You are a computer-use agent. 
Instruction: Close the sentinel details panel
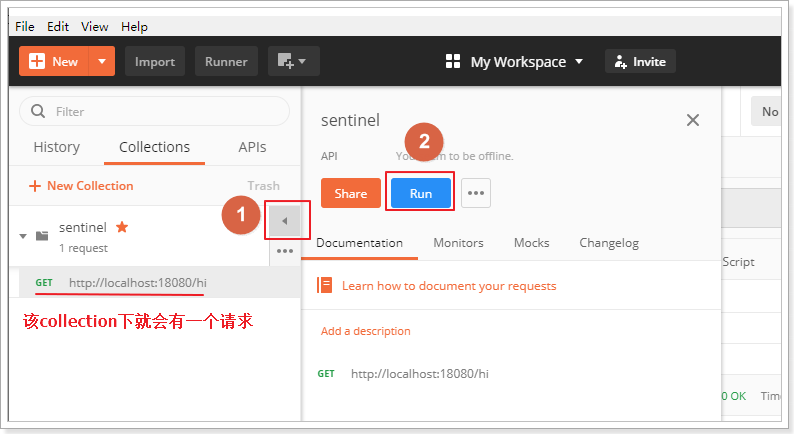(x=692, y=120)
